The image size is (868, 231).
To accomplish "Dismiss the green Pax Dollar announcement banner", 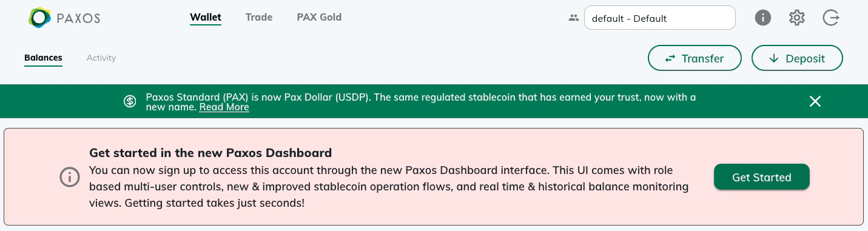I will (x=815, y=101).
